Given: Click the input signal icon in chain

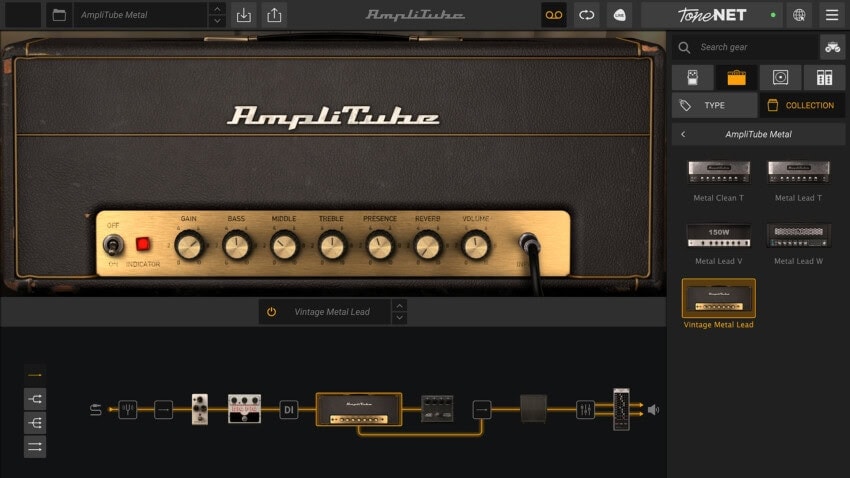Looking at the screenshot, I should click(x=95, y=409).
